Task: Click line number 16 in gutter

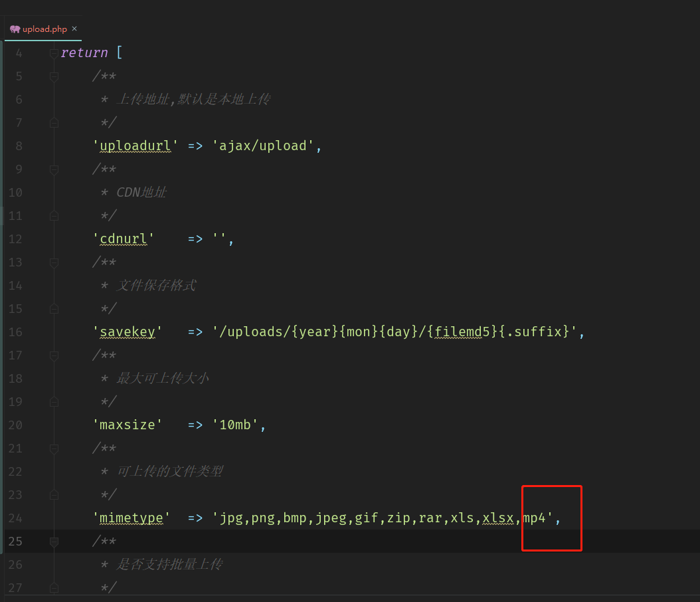Action: pyautogui.click(x=15, y=332)
